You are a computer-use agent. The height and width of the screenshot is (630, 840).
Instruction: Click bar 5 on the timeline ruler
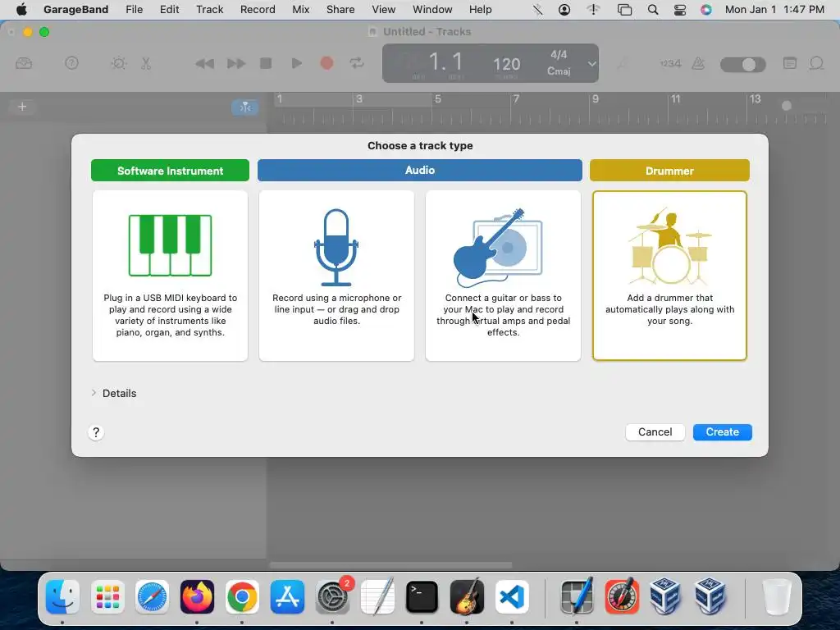click(x=438, y=99)
